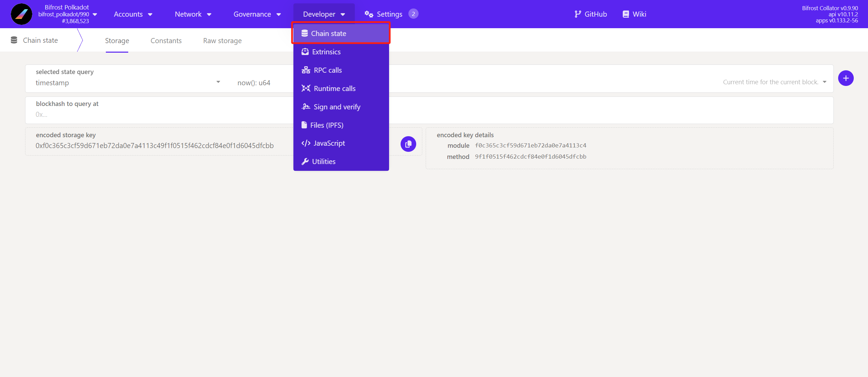The height and width of the screenshot is (377, 868).
Task: Open Runtime calls menu item
Action: pos(334,89)
